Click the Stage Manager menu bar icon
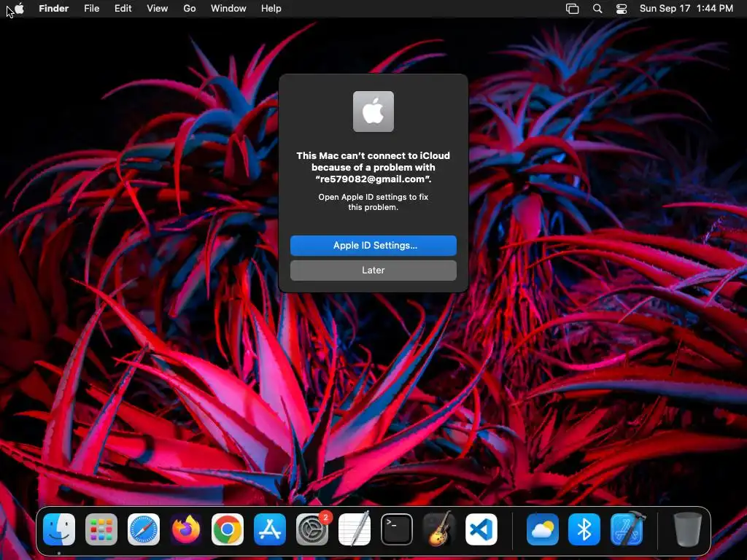The height and width of the screenshot is (560, 747). click(x=572, y=9)
